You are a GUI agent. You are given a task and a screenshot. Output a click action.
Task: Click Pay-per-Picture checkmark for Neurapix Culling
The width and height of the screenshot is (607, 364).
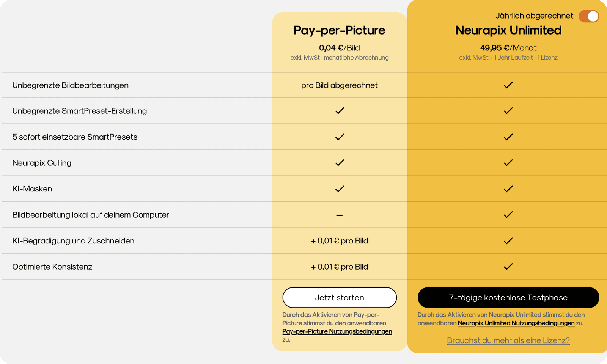coord(340,163)
